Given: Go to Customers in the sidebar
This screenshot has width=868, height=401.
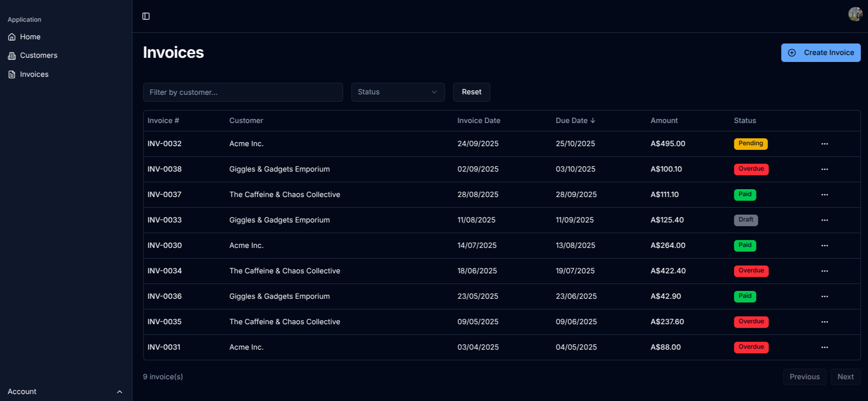Looking at the screenshot, I should tap(38, 56).
